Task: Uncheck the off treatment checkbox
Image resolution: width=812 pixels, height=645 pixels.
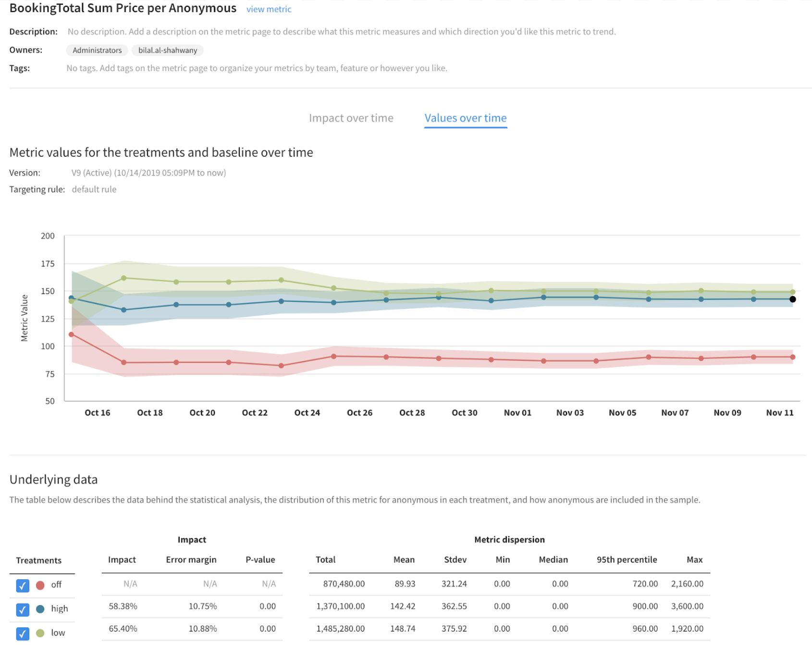Action: click(x=23, y=585)
